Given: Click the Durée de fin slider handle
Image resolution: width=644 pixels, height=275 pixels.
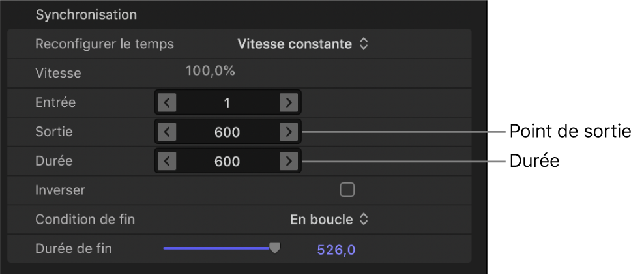Looking at the screenshot, I should (x=275, y=248).
